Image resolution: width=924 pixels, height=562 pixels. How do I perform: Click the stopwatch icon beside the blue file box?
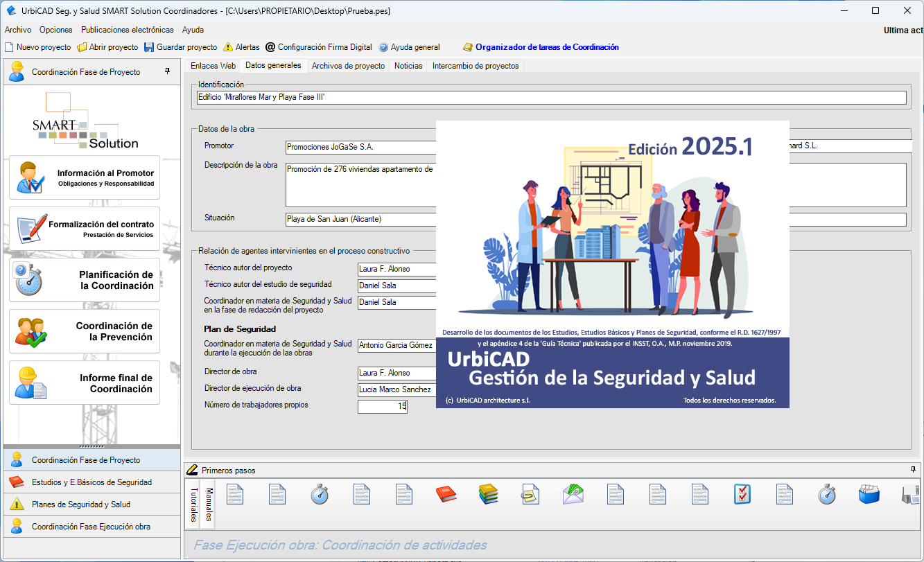tap(827, 493)
